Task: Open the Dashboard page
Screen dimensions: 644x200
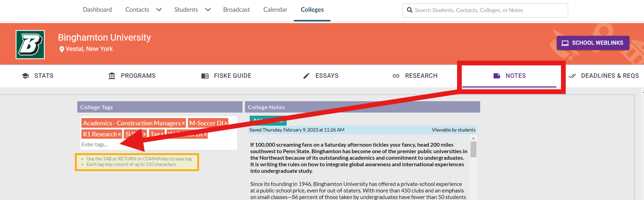Action: [x=97, y=10]
